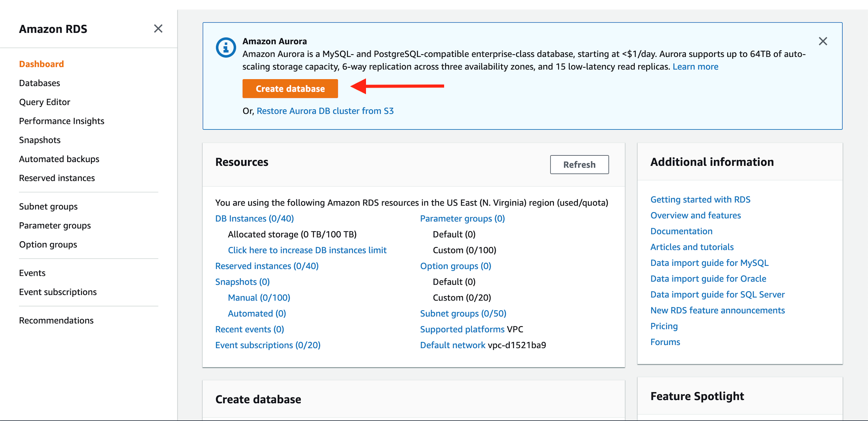
Task: Open Subnet groups (0/50) resource link
Action: pos(463,314)
